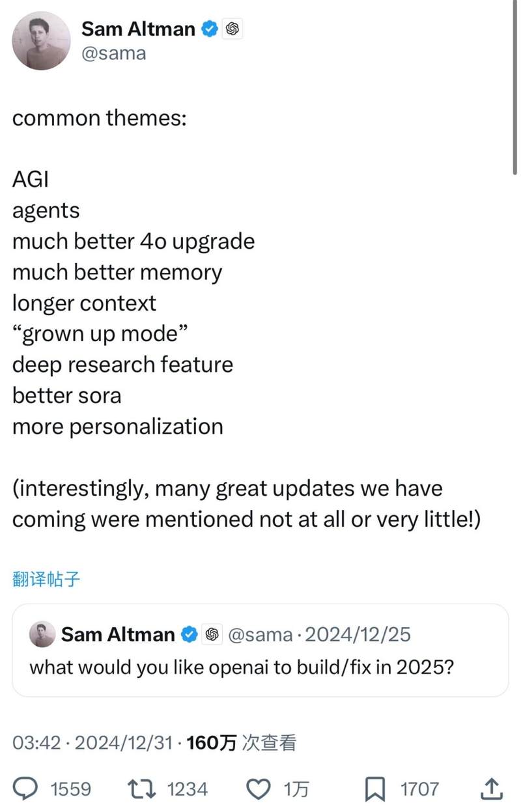Bookmark this post with bookmark icon
The image size is (521, 812).
click(374, 789)
